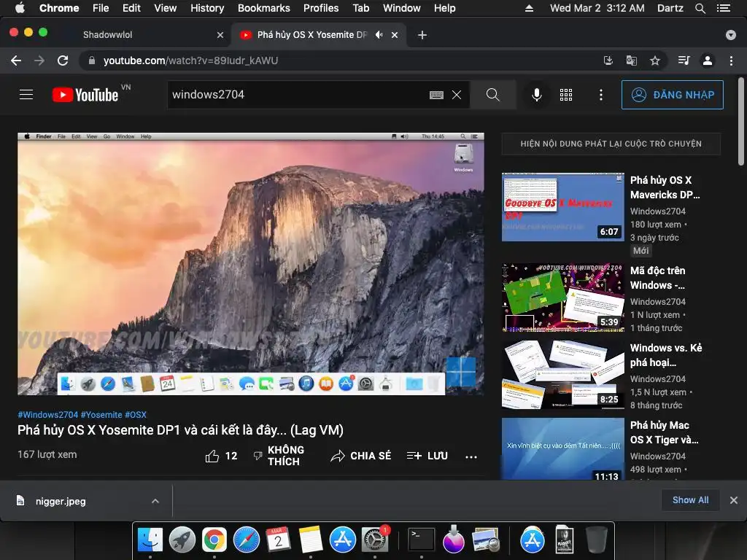747x560 pixels.
Task: Open Launchpad from the Dock
Action: [x=182, y=540]
